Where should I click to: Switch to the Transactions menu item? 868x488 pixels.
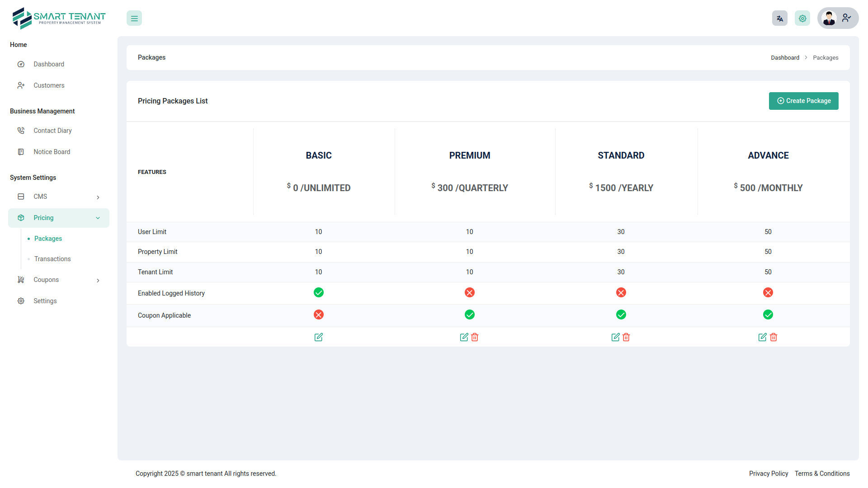coord(52,259)
